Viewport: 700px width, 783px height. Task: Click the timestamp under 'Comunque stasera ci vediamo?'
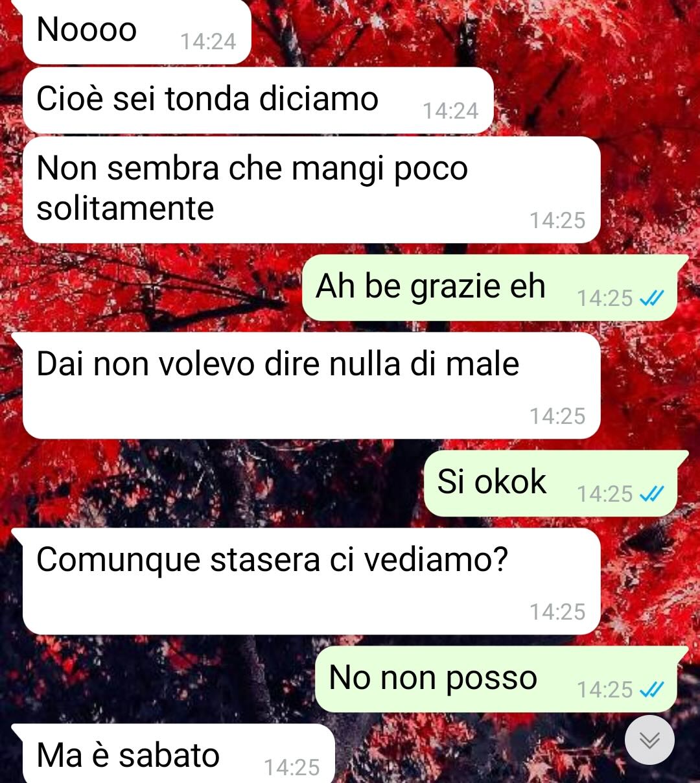tap(557, 612)
